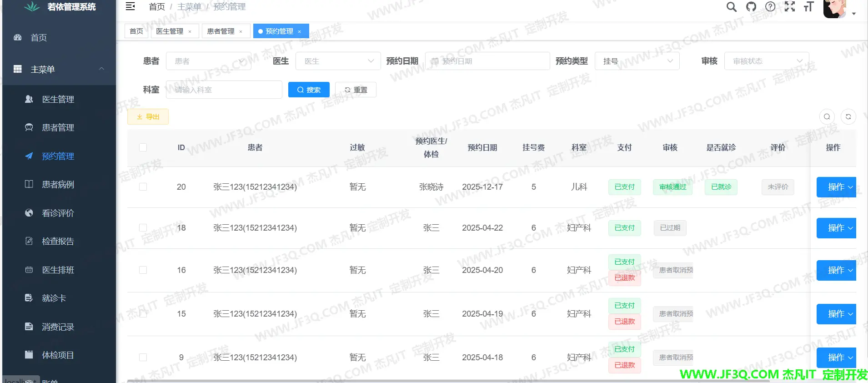Click the help documentation question icon

click(x=770, y=7)
